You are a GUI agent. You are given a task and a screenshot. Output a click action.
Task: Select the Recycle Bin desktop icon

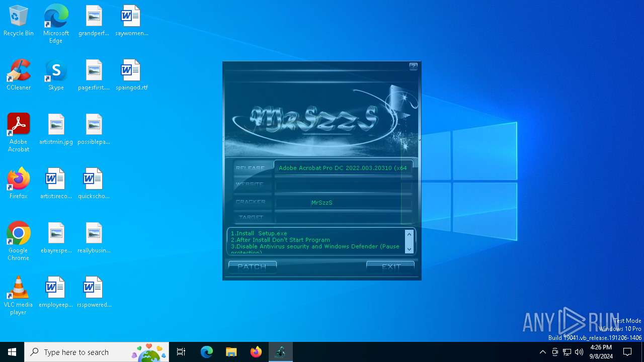click(19, 21)
